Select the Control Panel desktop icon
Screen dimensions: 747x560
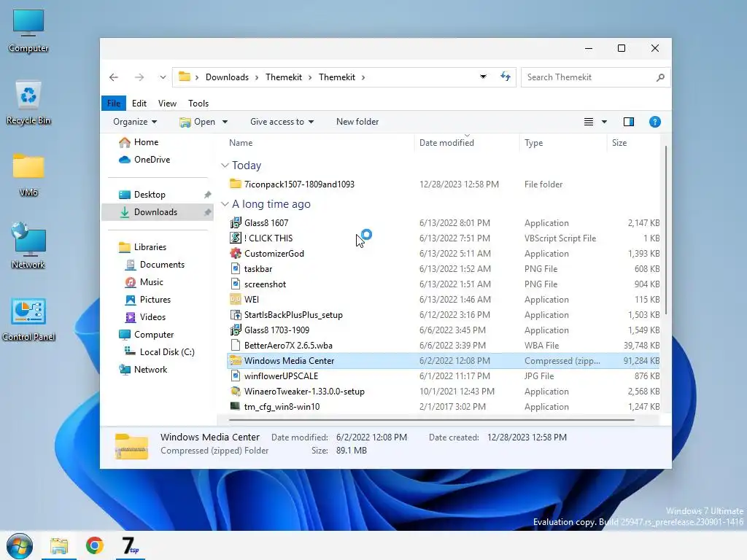pos(28,319)
